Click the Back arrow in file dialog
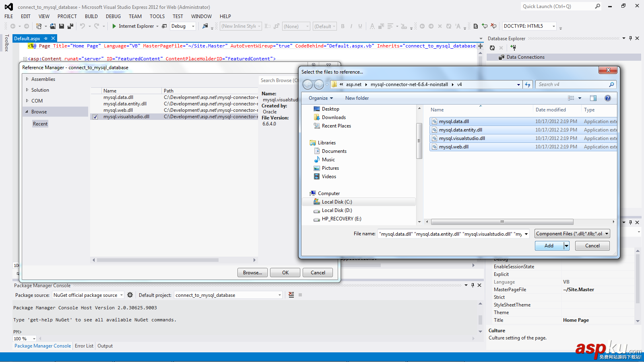Viewport: 644px width, 362px height. (x=308, y=84)
